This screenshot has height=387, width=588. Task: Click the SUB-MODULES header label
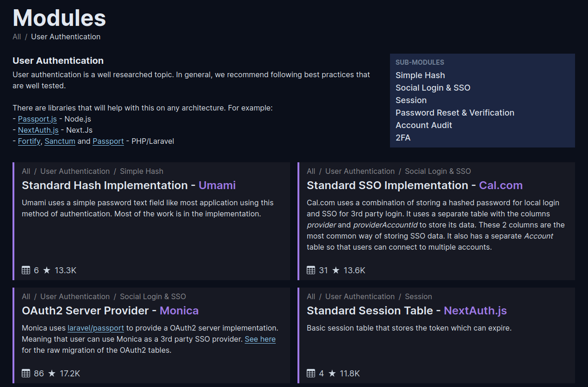click(x=420, y=62)
